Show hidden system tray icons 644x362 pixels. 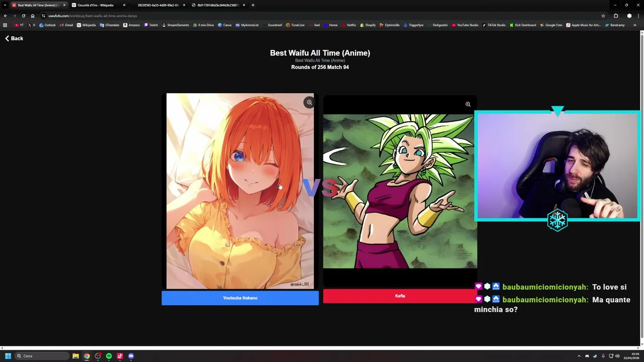[579, 356]
